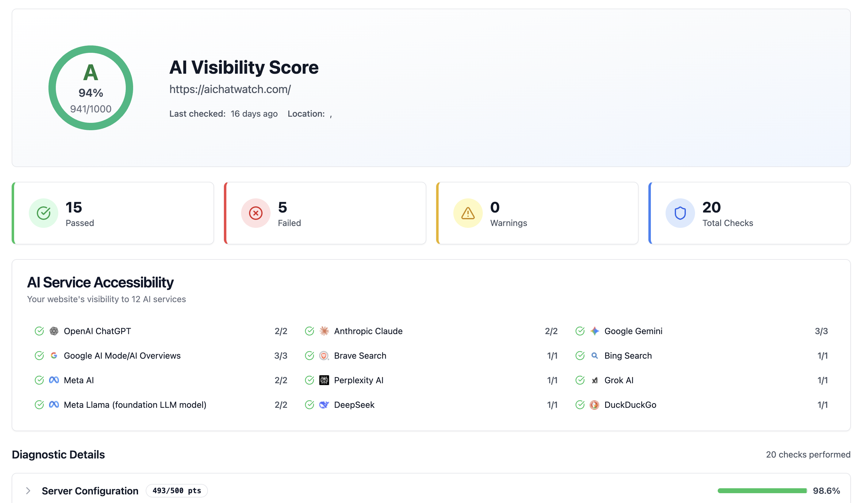The height and width of the screenshot is (503, 868).
Task: Toggle the checkmark next to Google AI Mode
Action: (39, 355)
